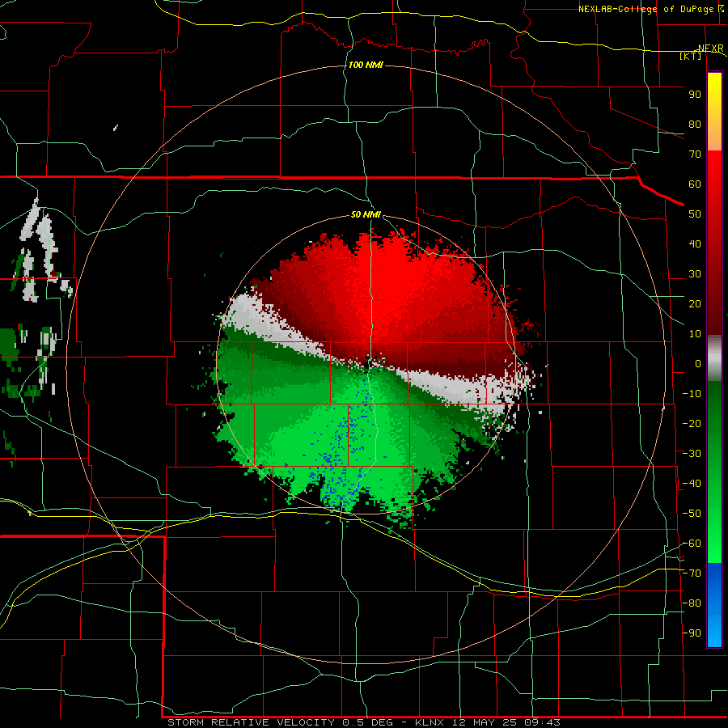Click the 100 NMI range ring label

(x=366, y=65)
